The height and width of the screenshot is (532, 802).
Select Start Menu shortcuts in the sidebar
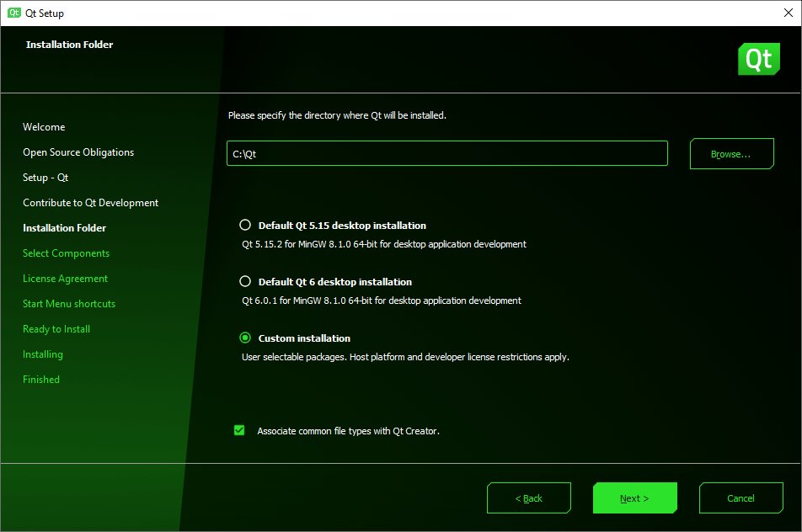(68, 304)
